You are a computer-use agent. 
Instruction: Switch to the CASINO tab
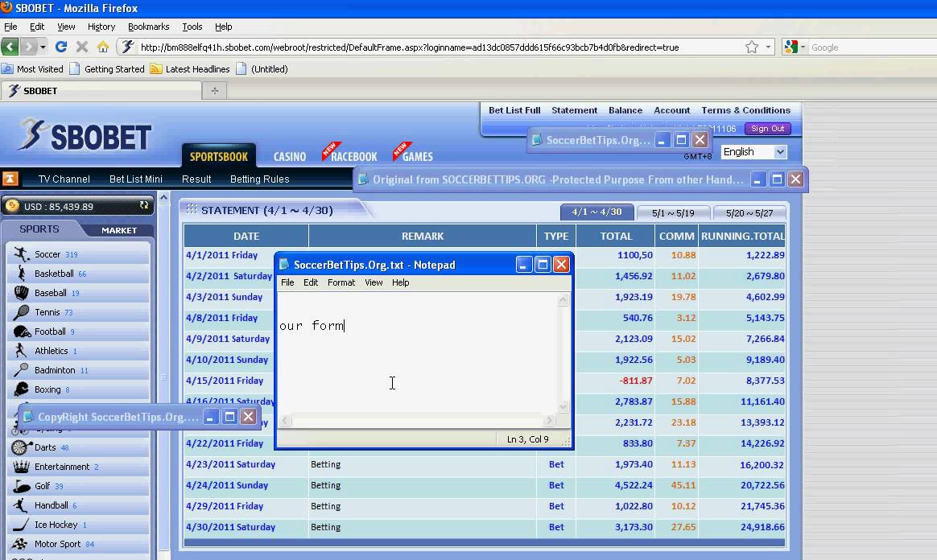[x=290, y=156]
